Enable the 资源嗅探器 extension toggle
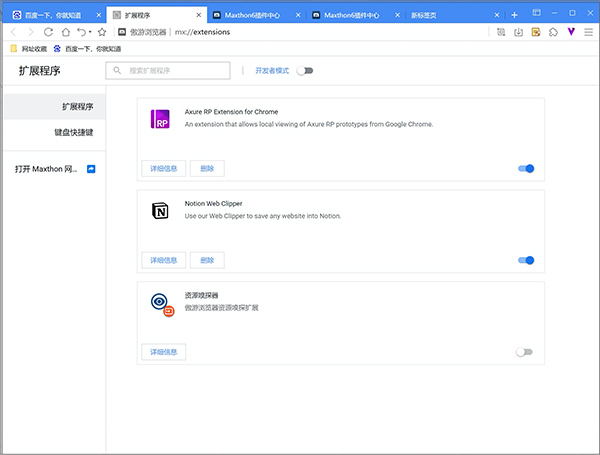 [524, 352]
